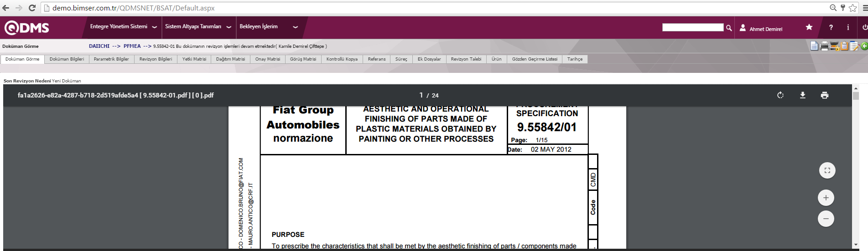Click the QDMS header search field
Viewport: 868px width, 251px height.
pyautogui.click(x=692, y=27)
